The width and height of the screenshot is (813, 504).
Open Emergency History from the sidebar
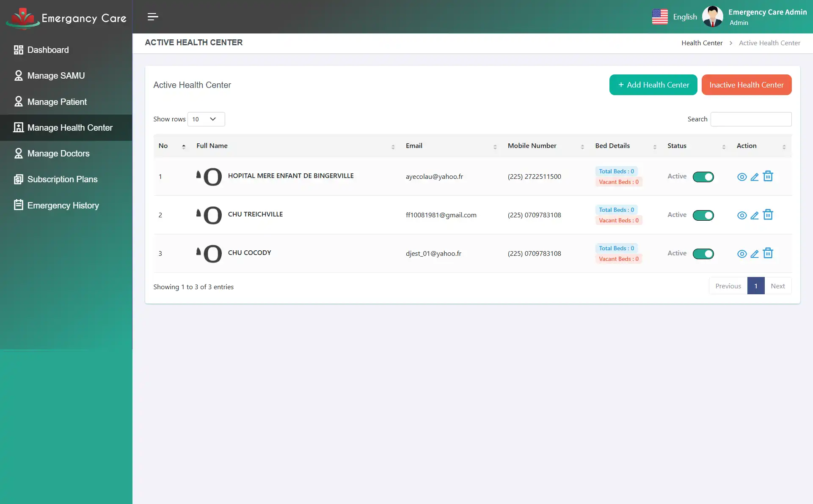(63, 205)
